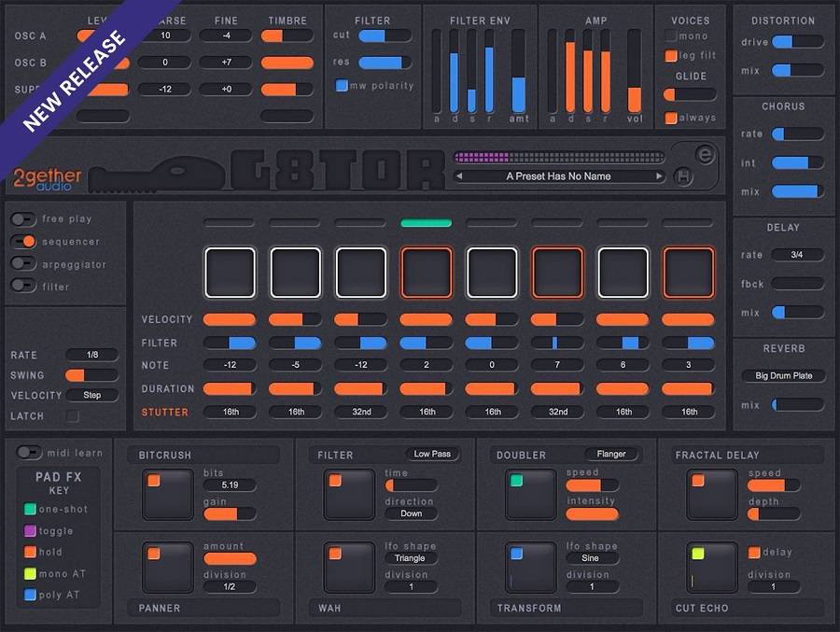The image size is (840, 632).
Task: Go to the next preset with the right arrow
Action: coord(659,176)
